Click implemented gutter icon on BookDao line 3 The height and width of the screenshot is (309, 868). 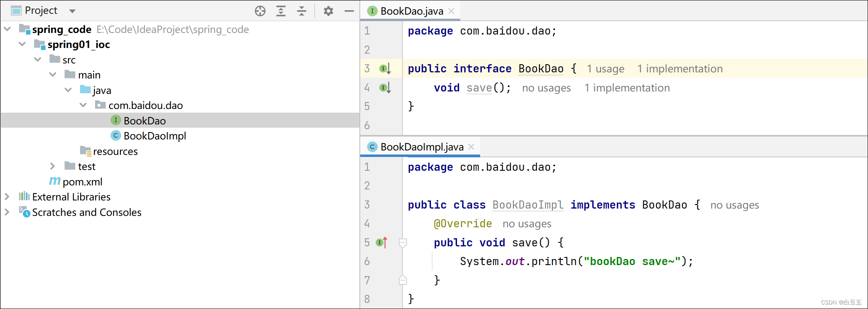pyautogui.click(x=385, y=69)
